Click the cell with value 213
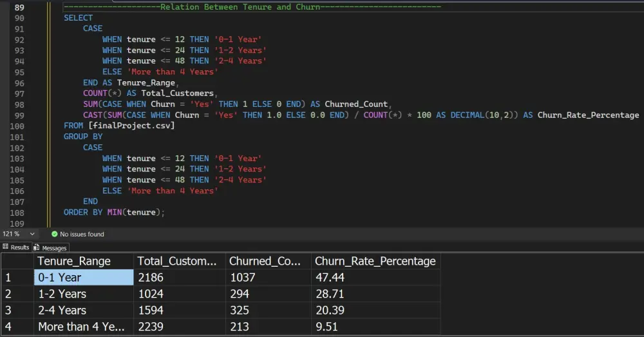Viewport: 644px width, 337px height. 268,327
